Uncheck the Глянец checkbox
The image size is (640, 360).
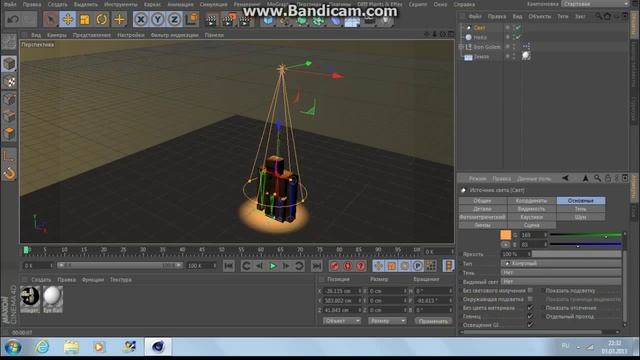tap(530, 316)
